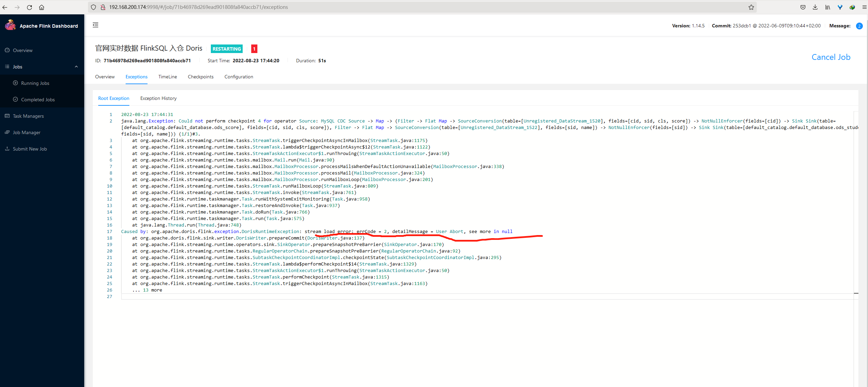Image resolution: width=868 pixels, height=387 pixels.
Task: Reload the page with the browser refresh icon
Action: point(29,7)
